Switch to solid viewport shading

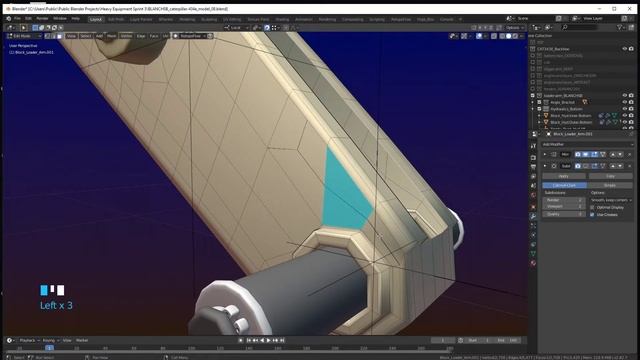pos(509,36)
